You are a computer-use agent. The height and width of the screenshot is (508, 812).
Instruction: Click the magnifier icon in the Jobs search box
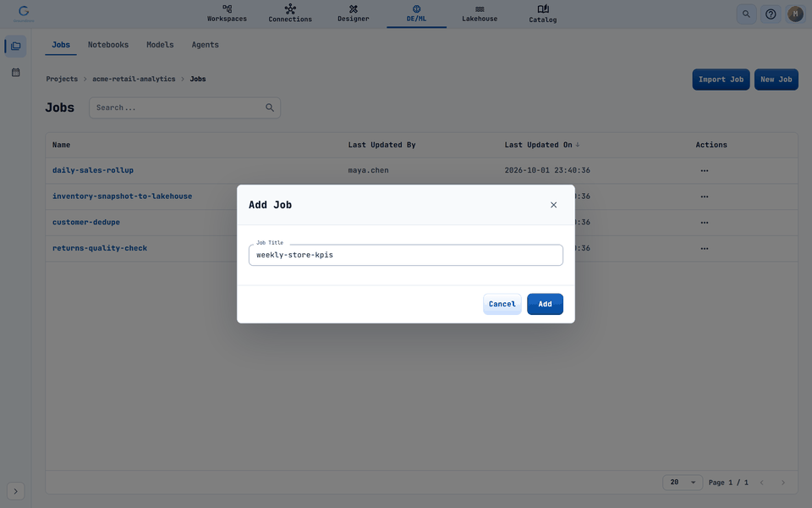pos(270,108)
